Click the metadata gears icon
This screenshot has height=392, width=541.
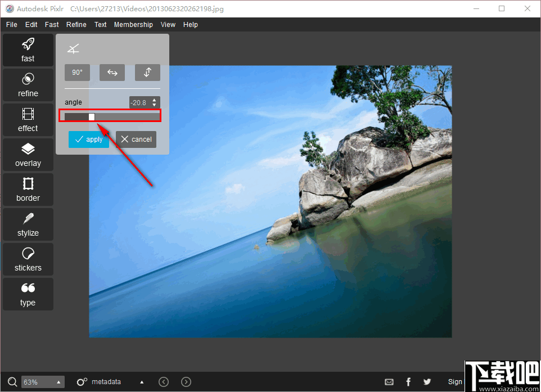pyautogui.click(x=82, y=382)
